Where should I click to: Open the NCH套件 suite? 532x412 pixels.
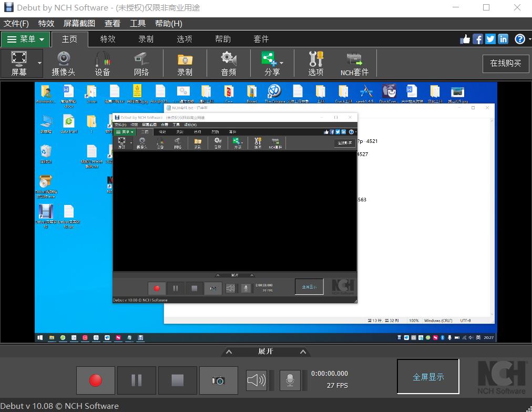click(x=354, y=64)
